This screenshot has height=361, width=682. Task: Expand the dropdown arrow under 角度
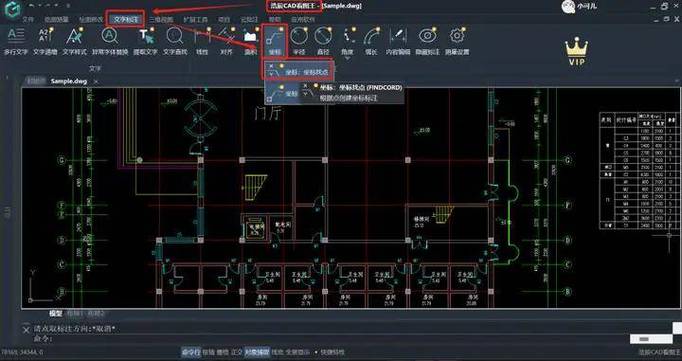348,58
